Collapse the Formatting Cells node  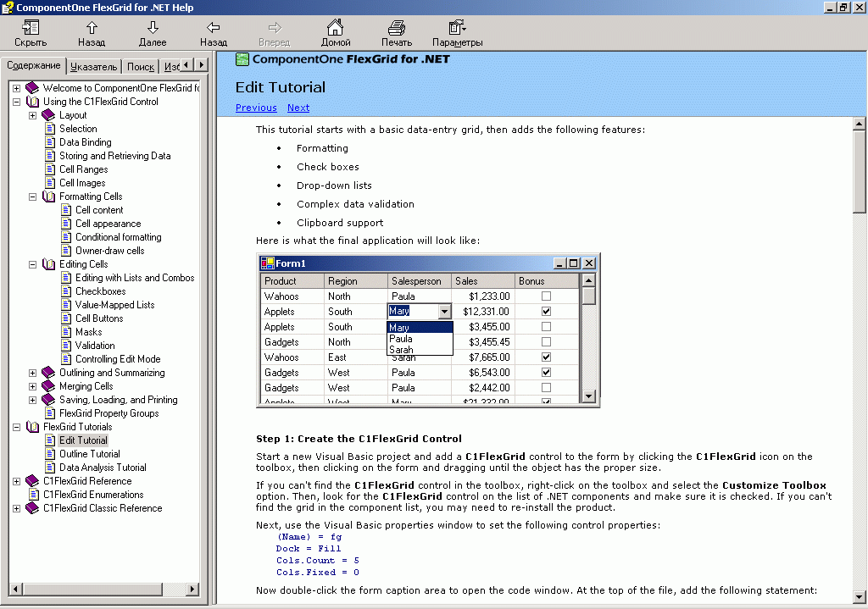pos(33,197)
